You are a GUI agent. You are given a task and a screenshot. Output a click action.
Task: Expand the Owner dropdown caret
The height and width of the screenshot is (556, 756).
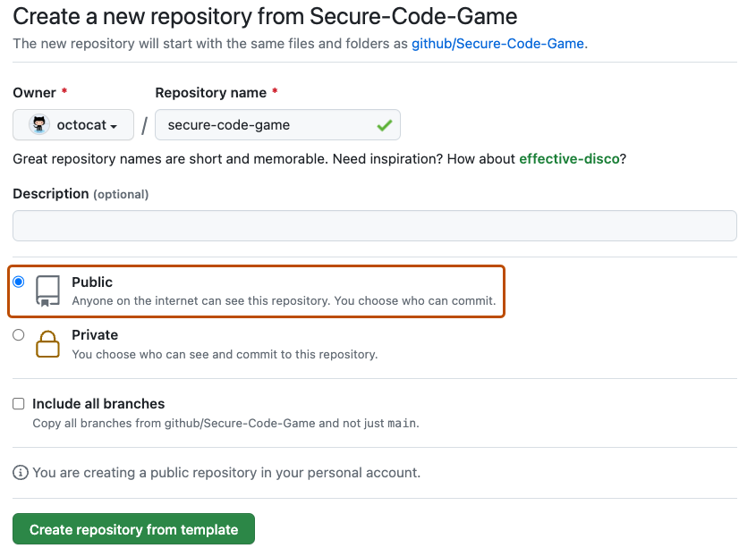(x=115, y=127)
